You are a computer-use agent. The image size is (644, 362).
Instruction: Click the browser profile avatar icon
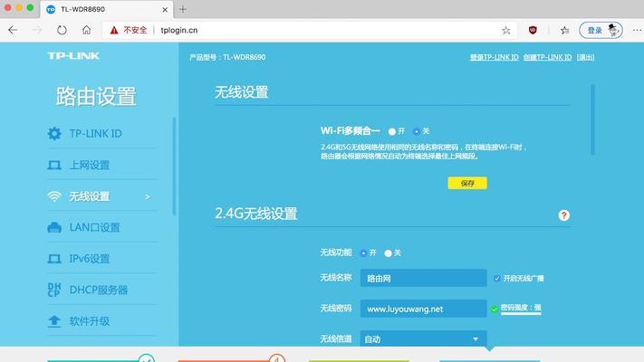[x=613, y=30]
